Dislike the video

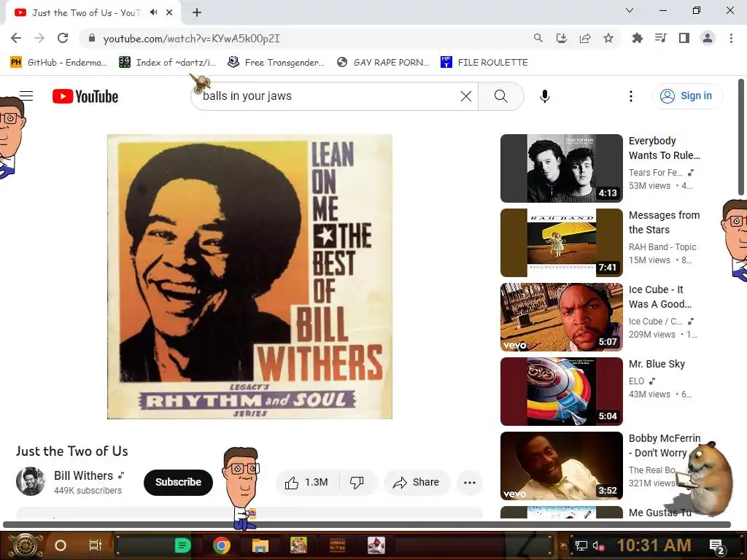357,483
